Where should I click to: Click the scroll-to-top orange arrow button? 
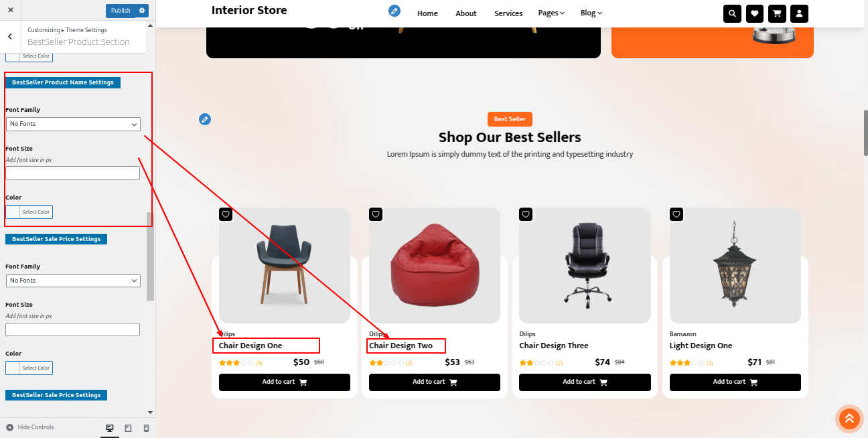pos(849,419)
